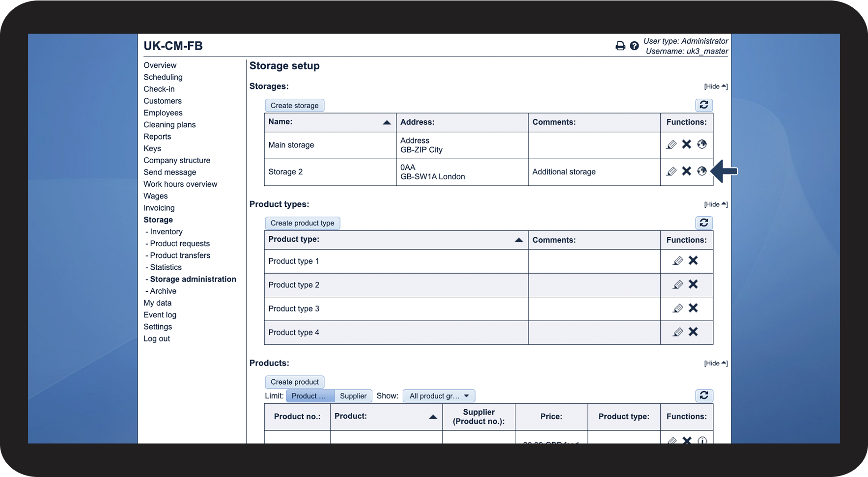This screenshot has width=868, height=477.
Task: Hide the Storages section
Action: (716, 86)
